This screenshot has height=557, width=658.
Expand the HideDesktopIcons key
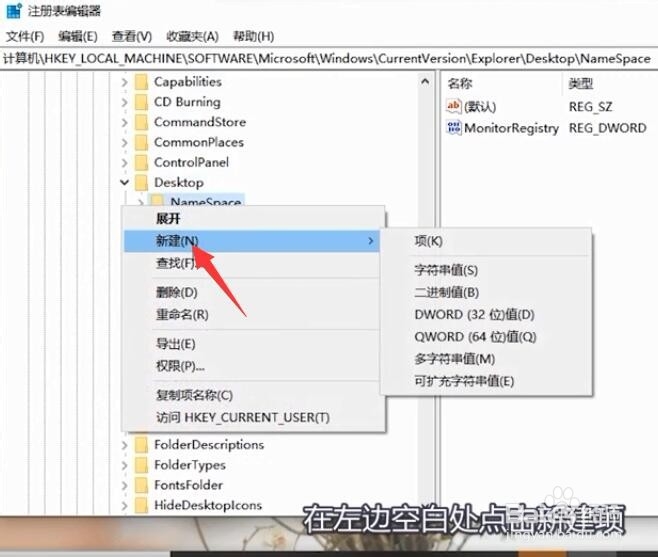pos(124,505)
